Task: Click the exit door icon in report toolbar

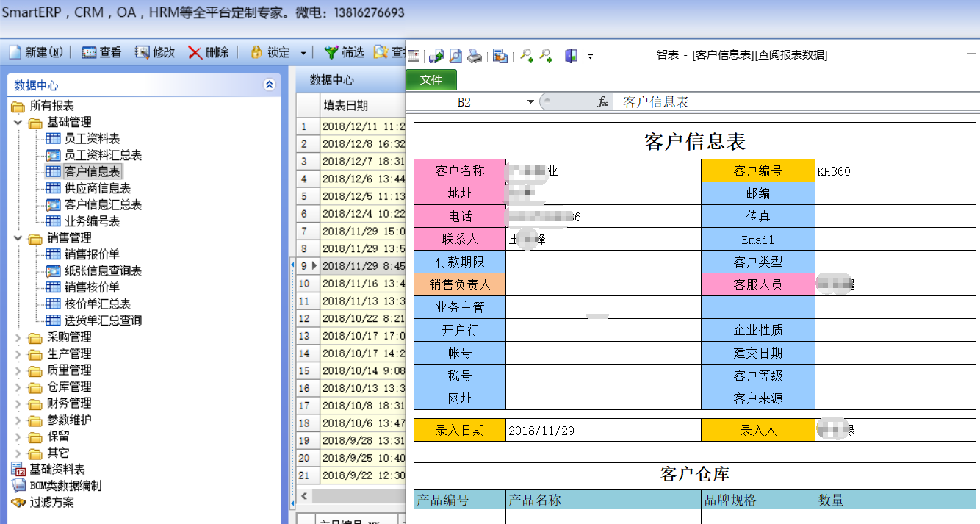Action: [571, 56]
